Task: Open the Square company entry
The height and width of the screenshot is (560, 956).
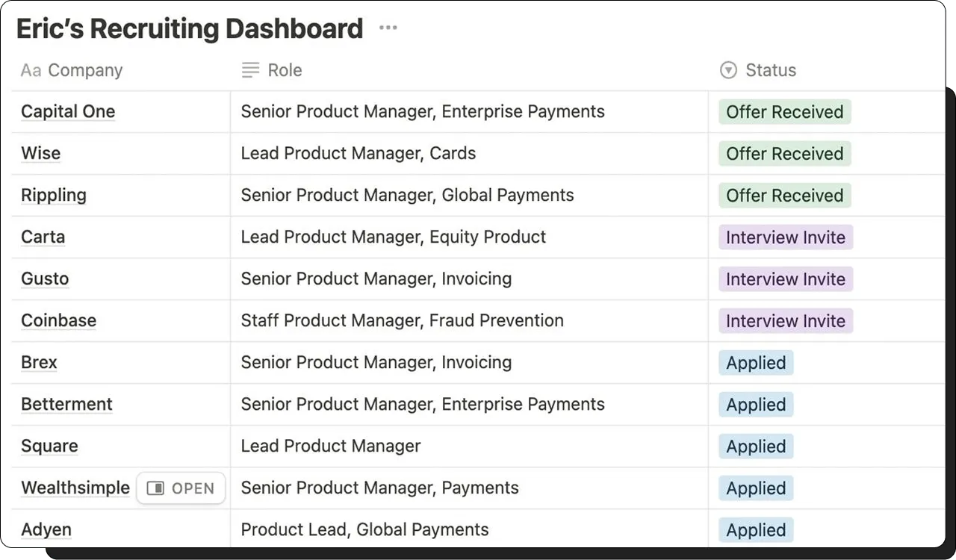Action: [49, 447]
